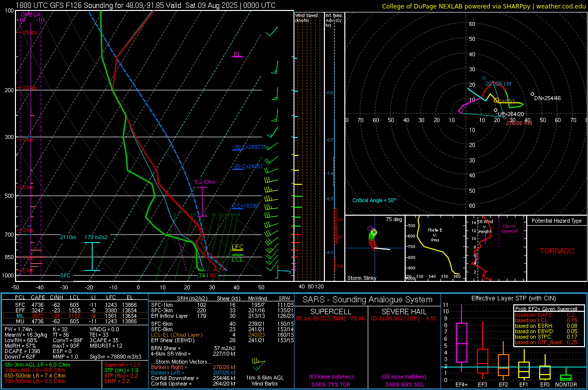Select the "LCL-EL (Cloud Layer)" row in the shear table
The image size is (588, 390).
[223, 335]
